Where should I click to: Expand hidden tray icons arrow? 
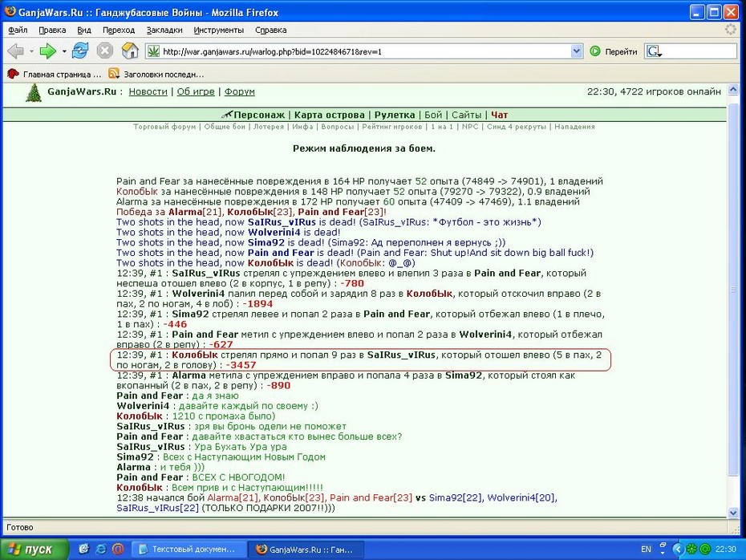coord(678,549)
